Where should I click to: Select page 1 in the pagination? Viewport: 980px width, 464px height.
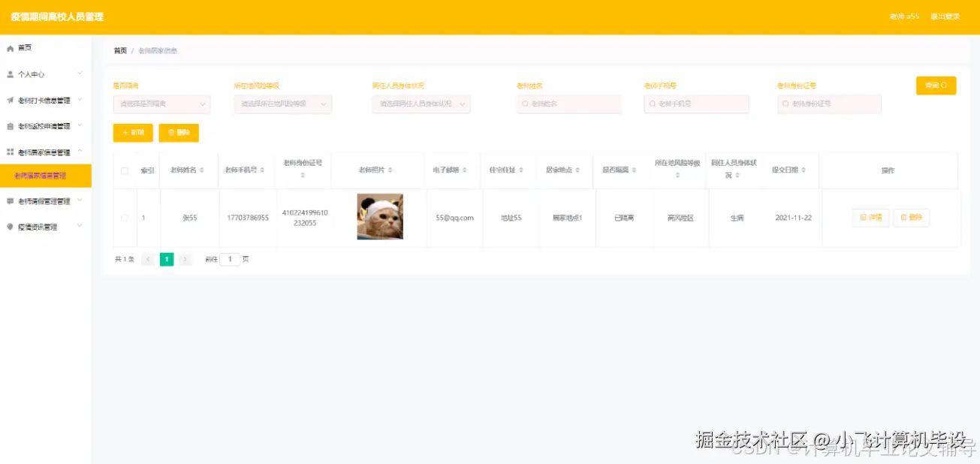click(167, 259)
